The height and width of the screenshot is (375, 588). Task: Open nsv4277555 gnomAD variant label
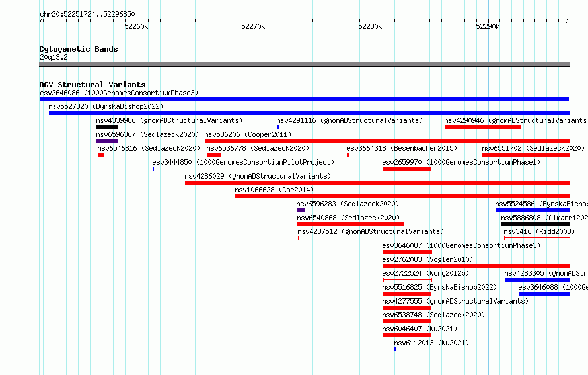coord(456,301)
